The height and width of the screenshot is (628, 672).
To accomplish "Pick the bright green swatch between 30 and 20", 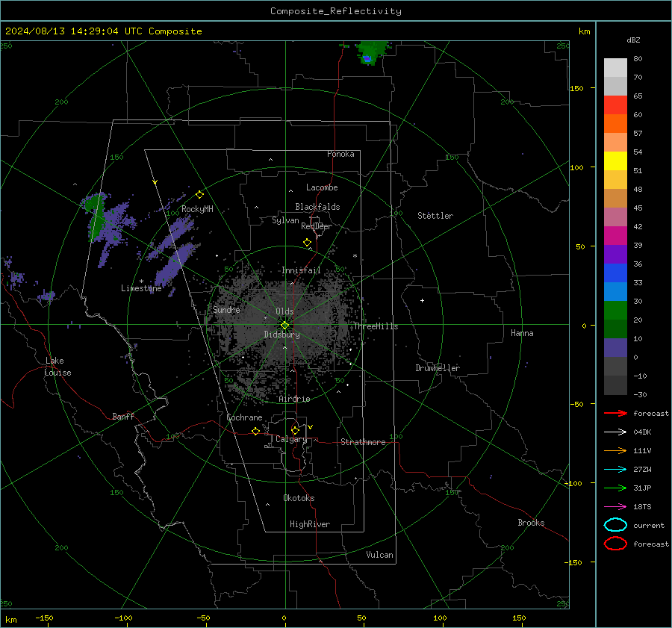I will coord(615,311).
